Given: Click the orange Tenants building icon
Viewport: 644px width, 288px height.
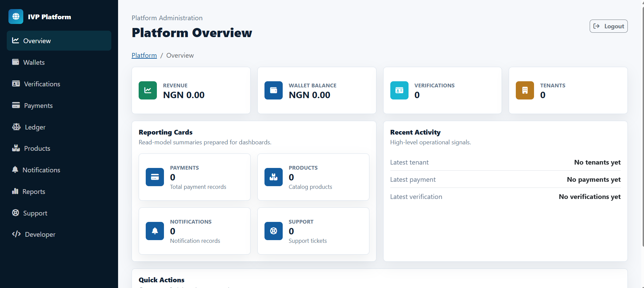Looking at the screenshot, I should (x=525, y=90).
